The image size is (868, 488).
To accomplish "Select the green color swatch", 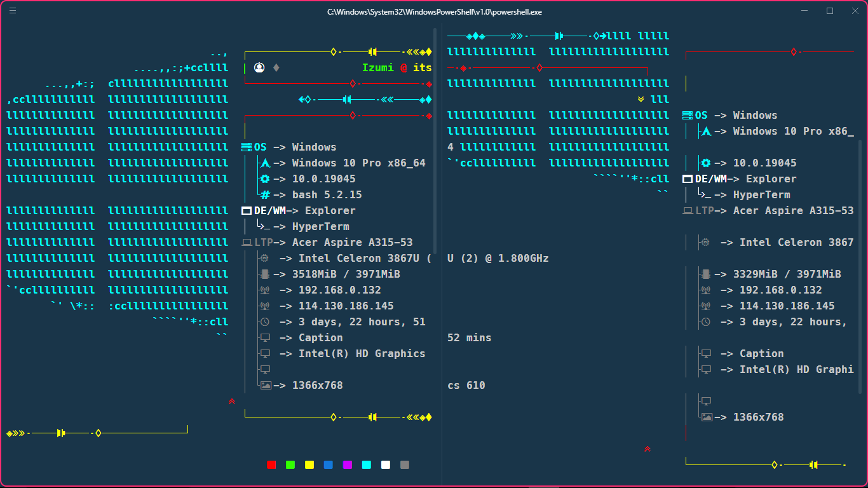I will [290, 464].
